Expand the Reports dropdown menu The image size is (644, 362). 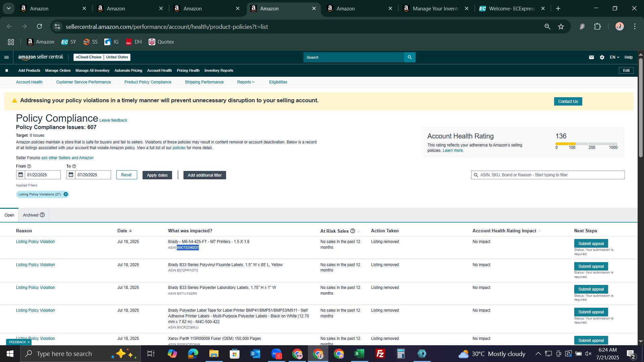(246, 82)
